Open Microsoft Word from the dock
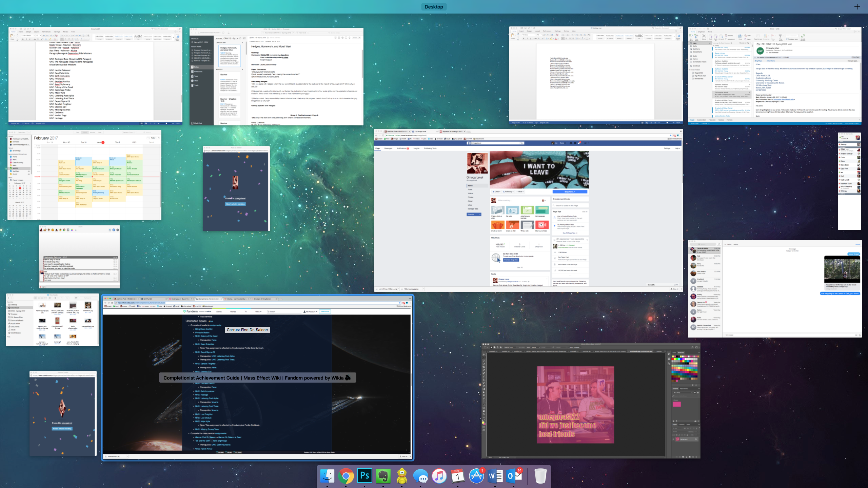 (495, 476)
